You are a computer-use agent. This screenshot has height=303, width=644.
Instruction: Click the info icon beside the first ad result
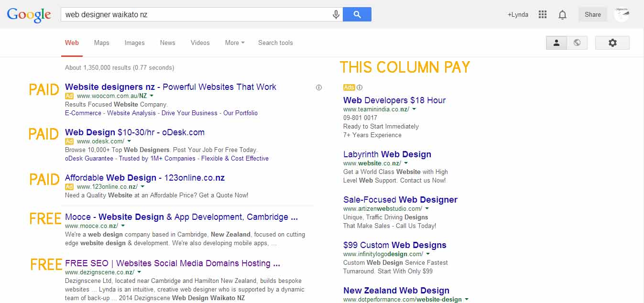318,87
